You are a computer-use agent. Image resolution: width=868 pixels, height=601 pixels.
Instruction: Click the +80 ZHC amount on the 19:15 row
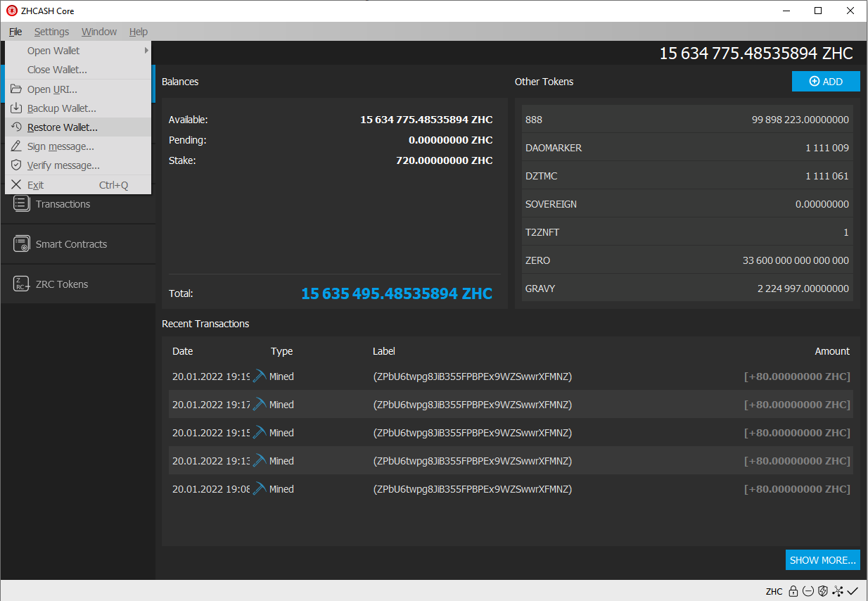797,433
